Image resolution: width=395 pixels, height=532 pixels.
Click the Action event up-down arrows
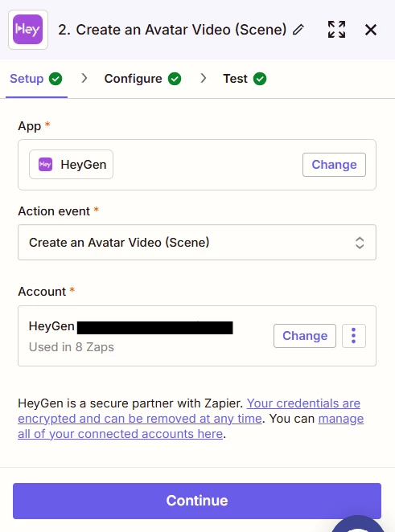click(x=360, y=243)
